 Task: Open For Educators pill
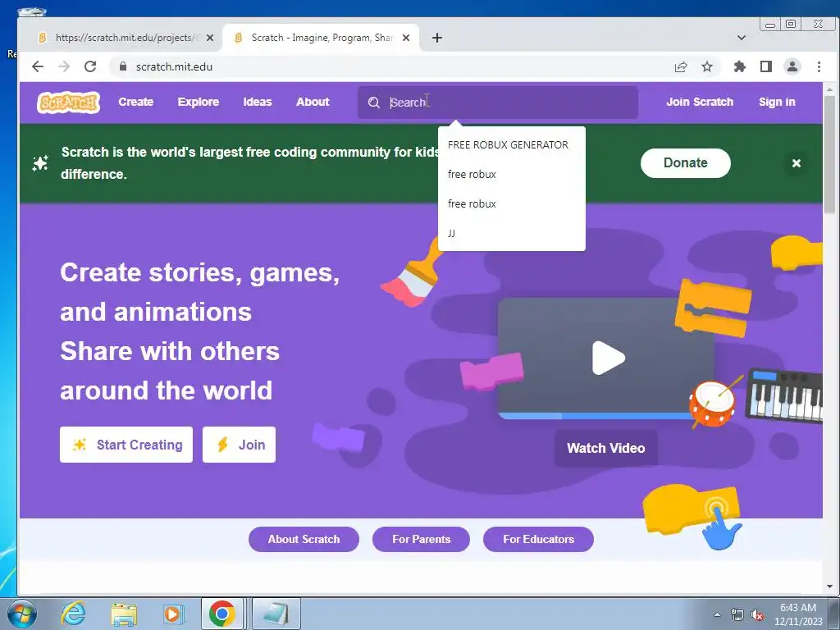(x=538, y=539)
